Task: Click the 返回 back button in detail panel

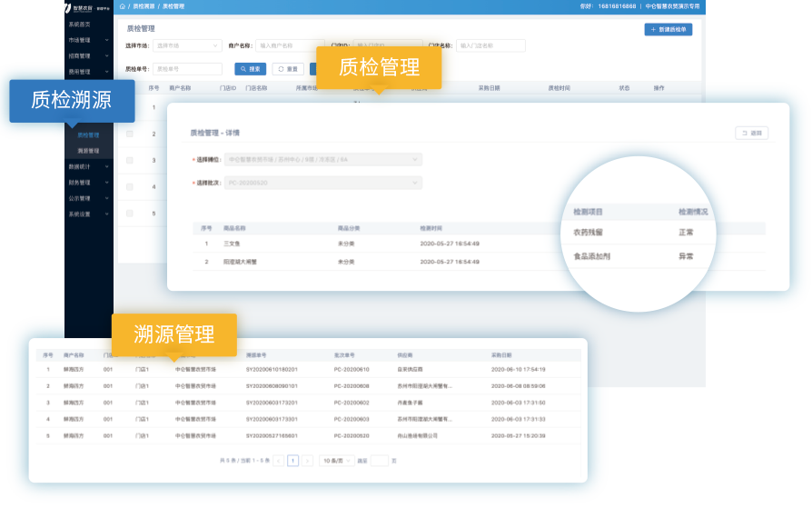Action: tap(751, 133)
